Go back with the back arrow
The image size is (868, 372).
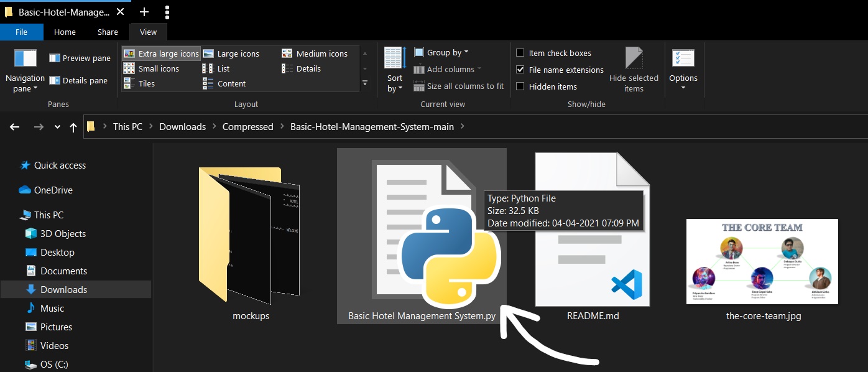tap(15, 127)
